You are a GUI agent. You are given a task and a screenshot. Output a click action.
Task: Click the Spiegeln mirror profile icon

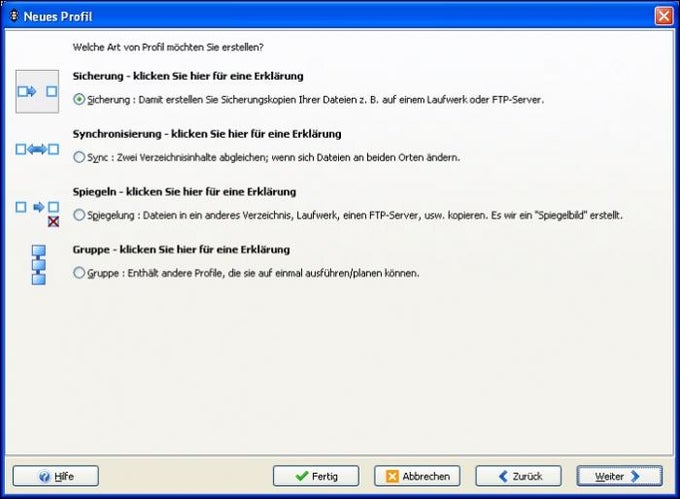[37, 213]
